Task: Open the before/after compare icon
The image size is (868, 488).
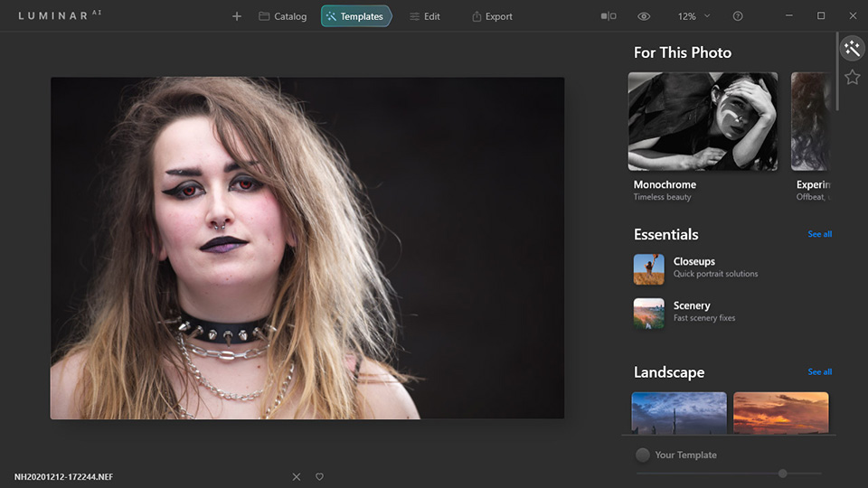Action: coord(609,16)
